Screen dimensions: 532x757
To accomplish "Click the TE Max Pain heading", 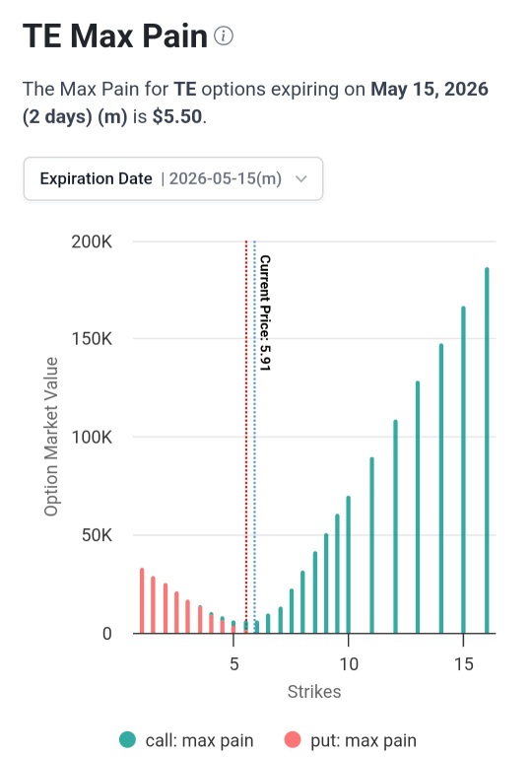I will click(x=115, y=35).
